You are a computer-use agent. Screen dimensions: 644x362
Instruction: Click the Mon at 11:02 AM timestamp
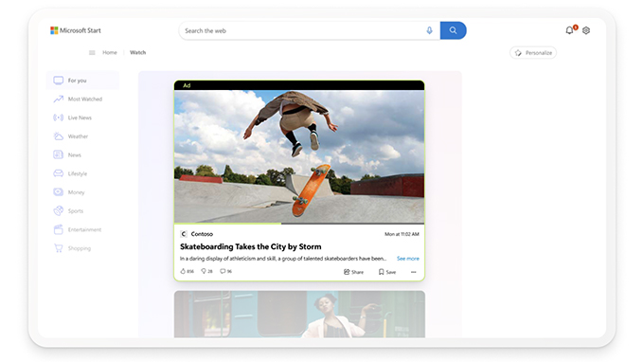tap(402, 234)
